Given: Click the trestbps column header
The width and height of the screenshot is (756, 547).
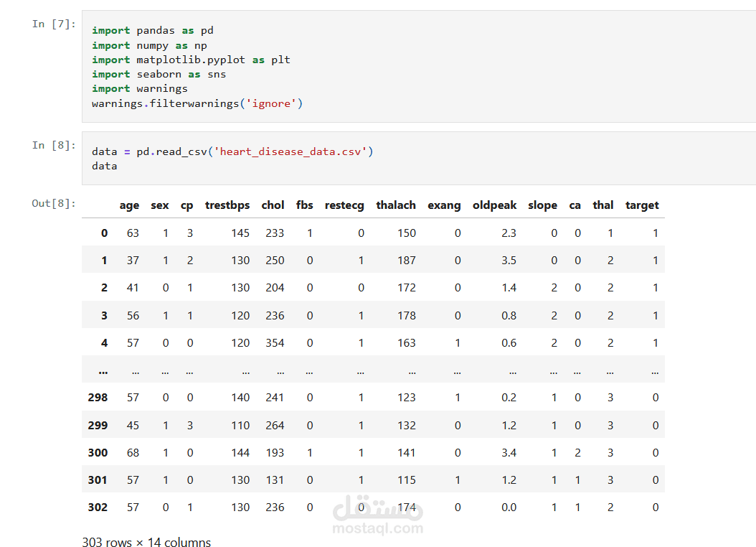Looking at the screenshot, I should click(227, 205).
